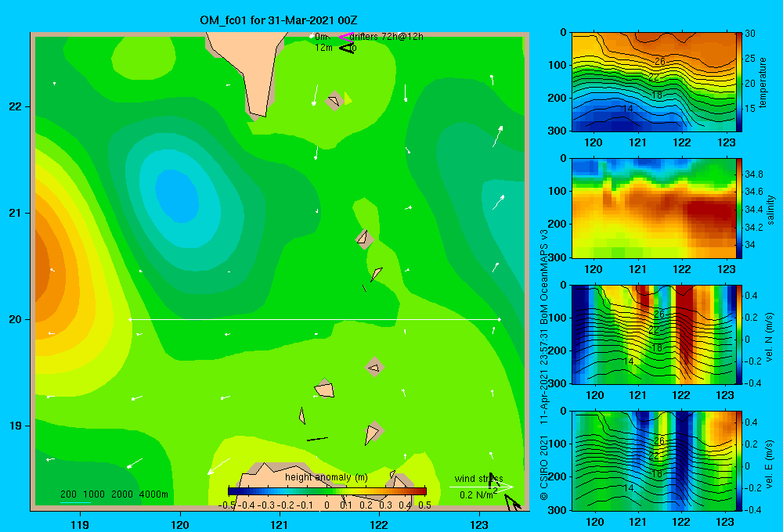Viewport: 783px width, 532px height.
Task: Click the 'vel. N (m/s)' axis label
Action: [769, 337]
